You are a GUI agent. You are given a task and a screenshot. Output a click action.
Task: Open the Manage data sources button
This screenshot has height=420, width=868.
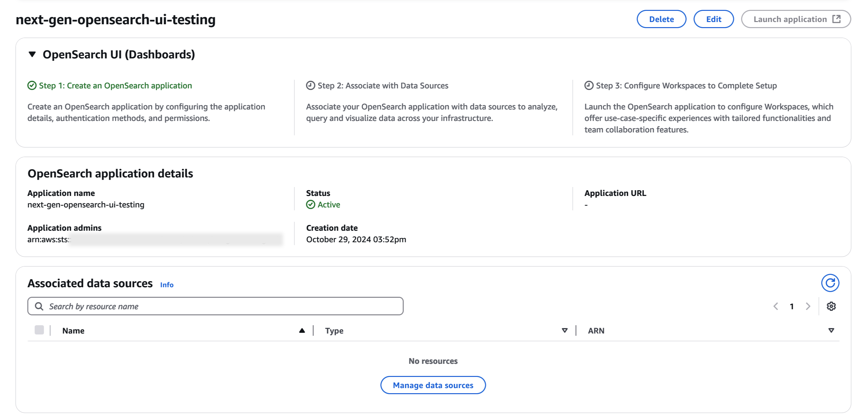click(433, 385)
